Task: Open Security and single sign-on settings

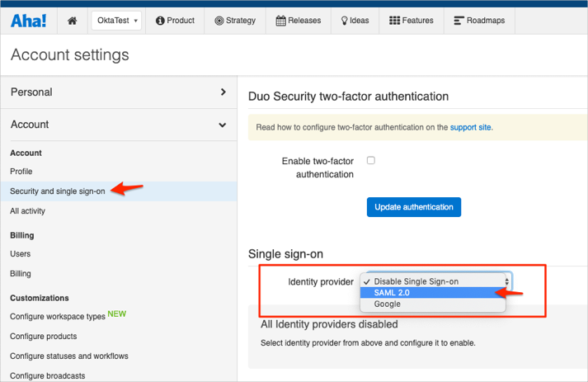Action: [x=58, y=191]
